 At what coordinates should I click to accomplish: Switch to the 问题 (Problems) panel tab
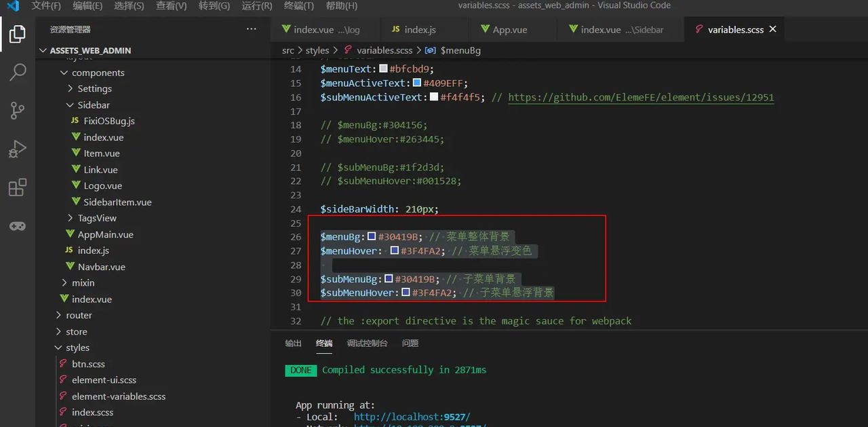coord(410,344)
